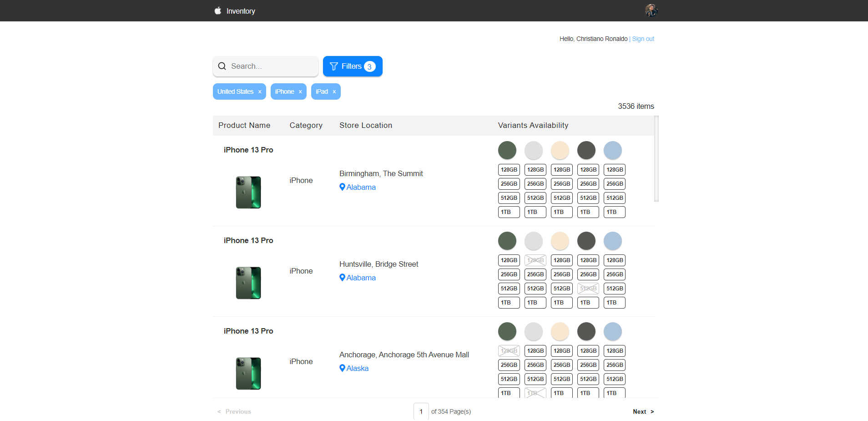Image resolution: width=868 pixels, height=421 pixels.
Task: Click the Category column header
Action: (x=306, y=125)
